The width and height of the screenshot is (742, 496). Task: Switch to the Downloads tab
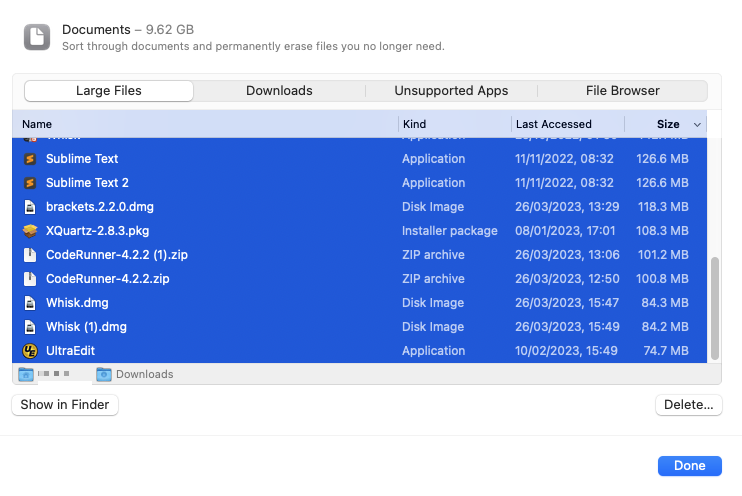pyautogui.click(x=279, y=91)
